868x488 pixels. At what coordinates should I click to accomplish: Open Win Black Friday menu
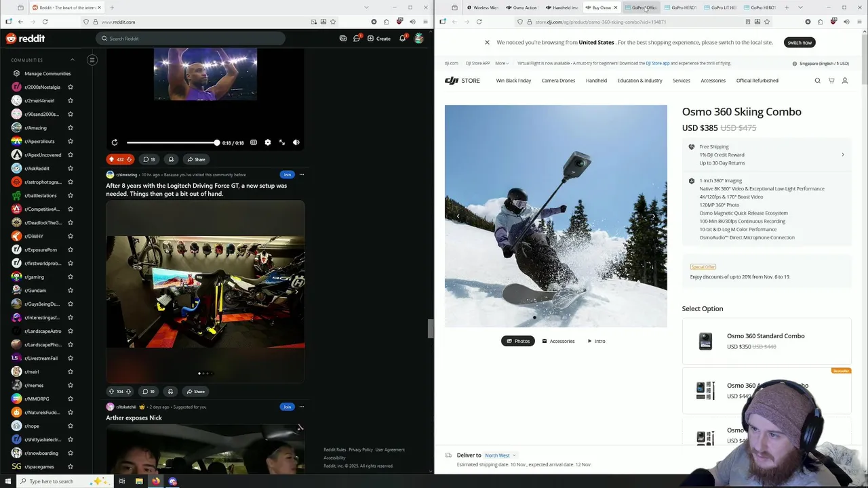coord(513,81)
